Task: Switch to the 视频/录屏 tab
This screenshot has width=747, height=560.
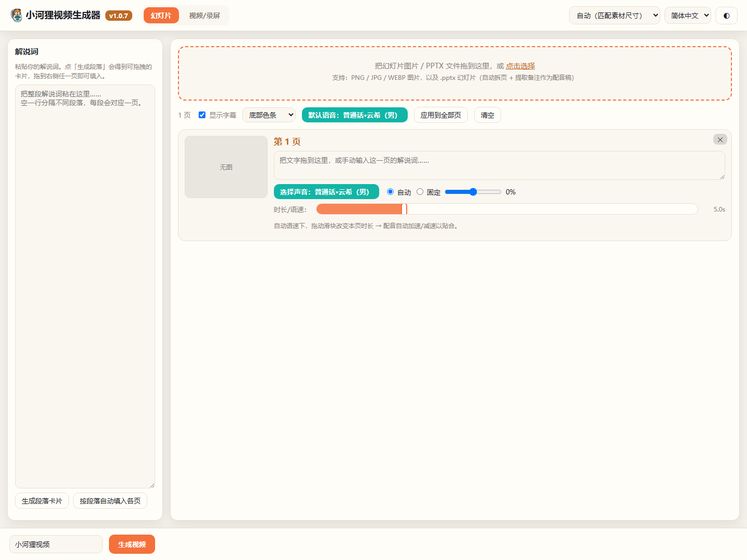Action: tap(204, 16)
